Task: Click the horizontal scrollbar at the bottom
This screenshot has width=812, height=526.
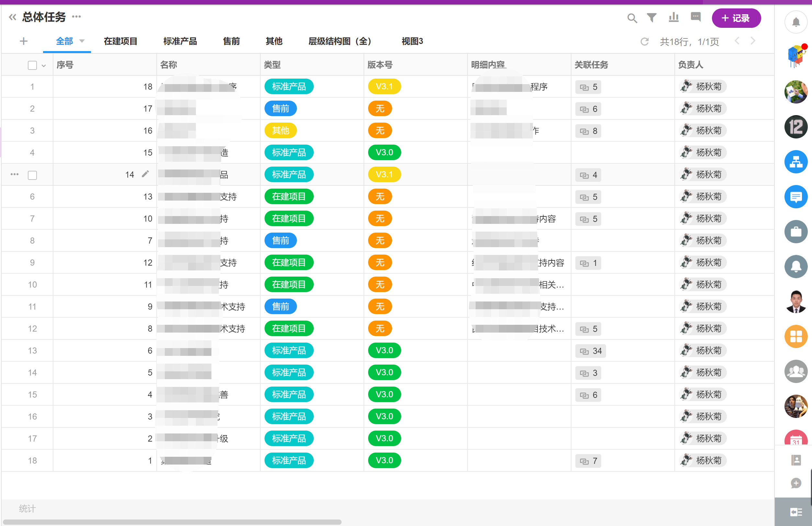Action: tap(172, 522)
